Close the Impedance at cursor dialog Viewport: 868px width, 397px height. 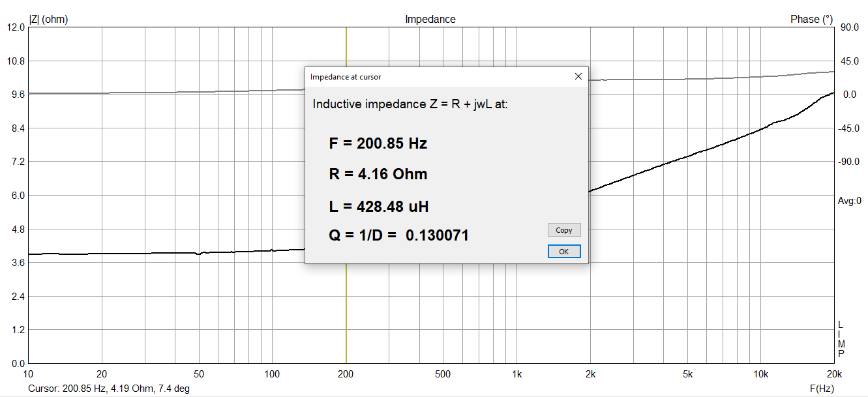(x=578, y=76)
